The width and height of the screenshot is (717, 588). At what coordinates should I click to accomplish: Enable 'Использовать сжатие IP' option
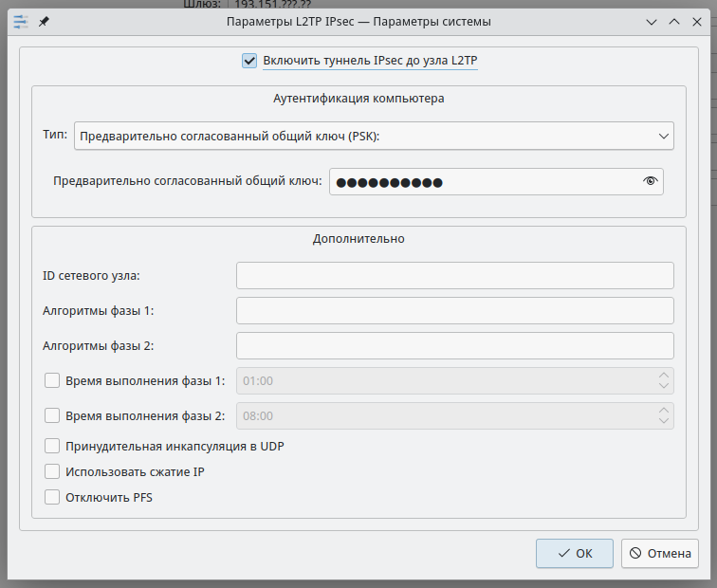[x=52, y=471]
